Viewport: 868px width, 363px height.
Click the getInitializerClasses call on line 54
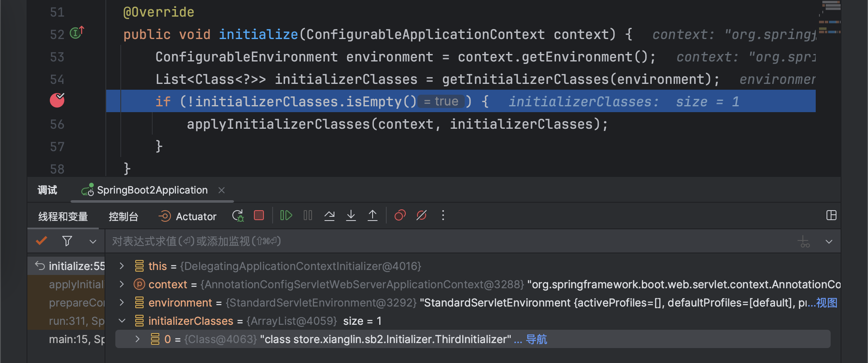[x=525, y=79]
